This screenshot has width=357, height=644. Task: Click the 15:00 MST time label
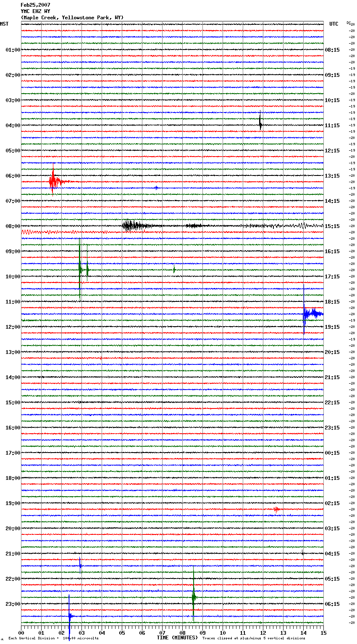click(x=13, y=403)
